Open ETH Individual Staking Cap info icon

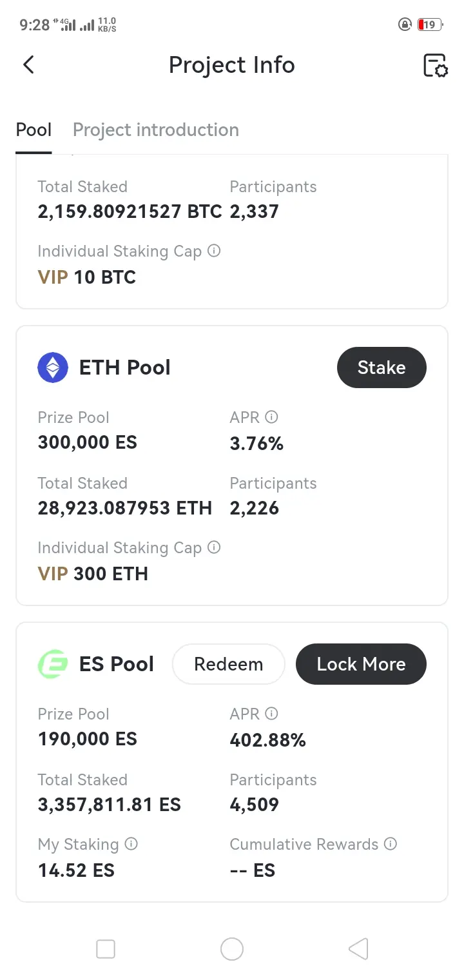(x=214, y=547)
